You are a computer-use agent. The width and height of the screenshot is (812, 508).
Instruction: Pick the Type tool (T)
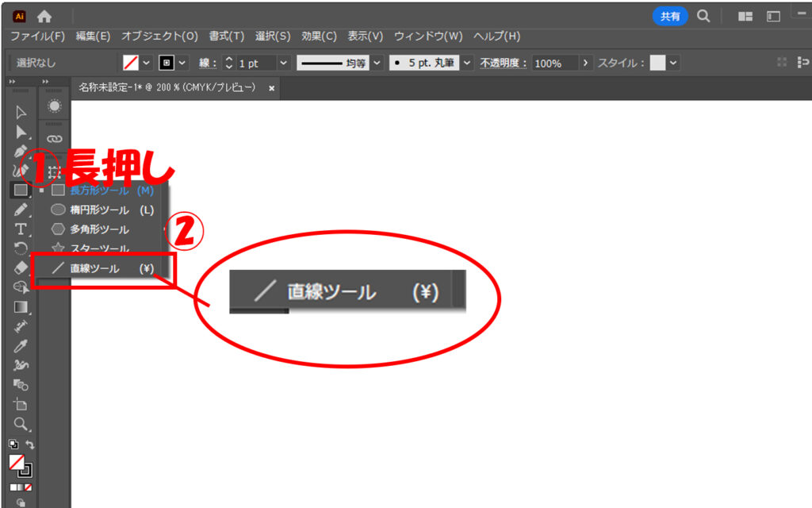click(21, 229)
